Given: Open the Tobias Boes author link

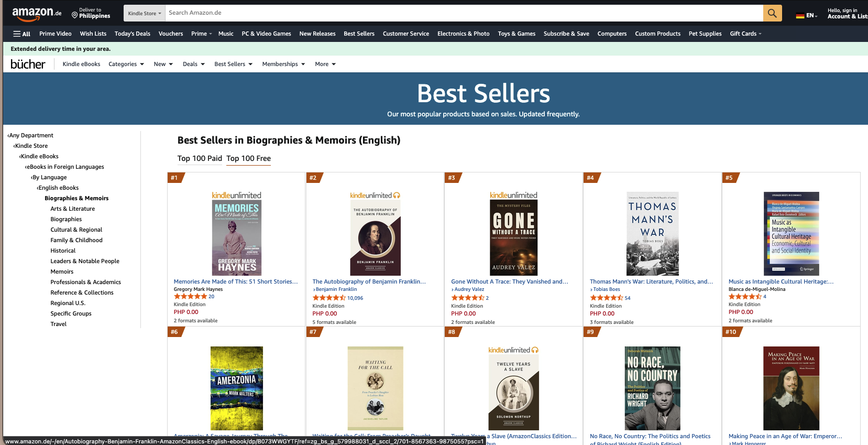Looking at the screenshot, I should coord(607,289).
